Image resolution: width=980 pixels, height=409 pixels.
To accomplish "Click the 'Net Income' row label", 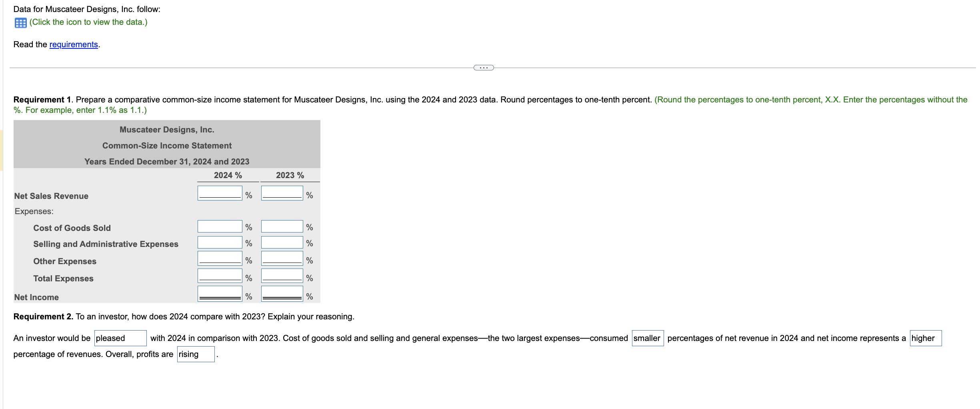I will coord(36,297).
